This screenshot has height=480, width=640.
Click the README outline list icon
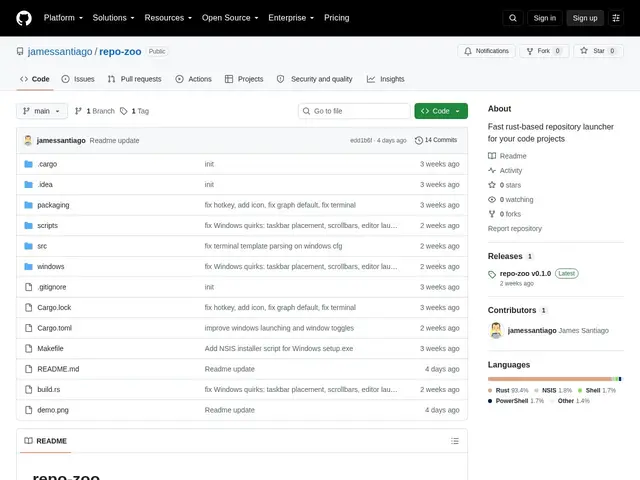455,441
